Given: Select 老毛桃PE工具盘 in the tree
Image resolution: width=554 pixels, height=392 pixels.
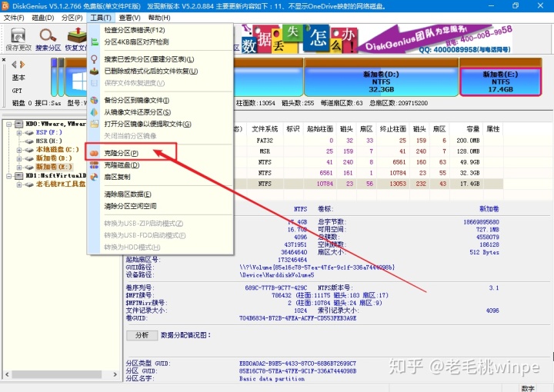Looking at the screenshot, I should click(61, 184).
